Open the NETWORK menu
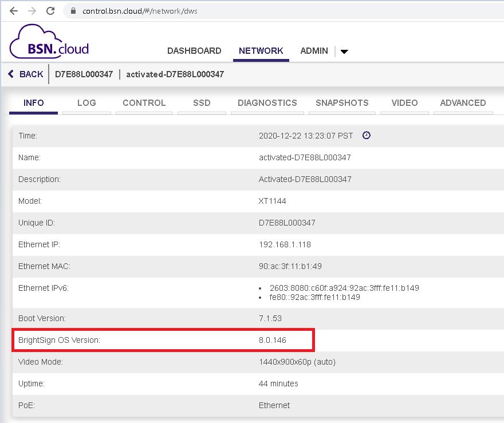This screenshot has height=423, width=504. (261, 51)
